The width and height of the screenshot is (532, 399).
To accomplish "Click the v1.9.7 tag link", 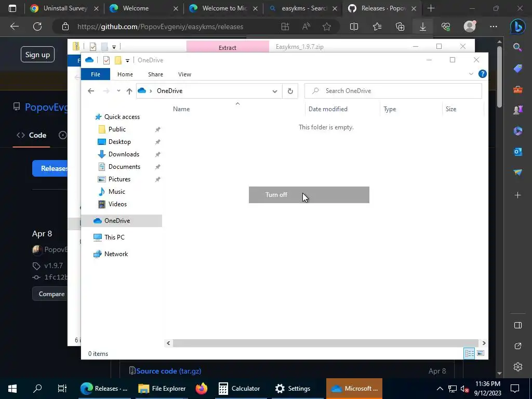I will point(54,265).
